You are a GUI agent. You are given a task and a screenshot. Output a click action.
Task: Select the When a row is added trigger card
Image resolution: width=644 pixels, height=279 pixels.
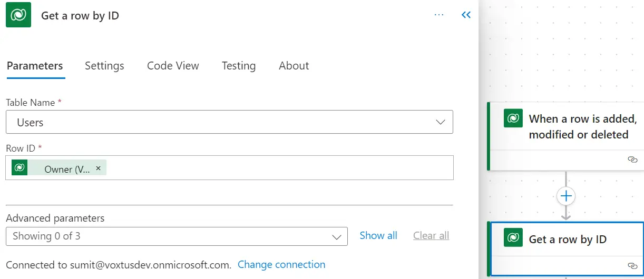pos(566,136)
